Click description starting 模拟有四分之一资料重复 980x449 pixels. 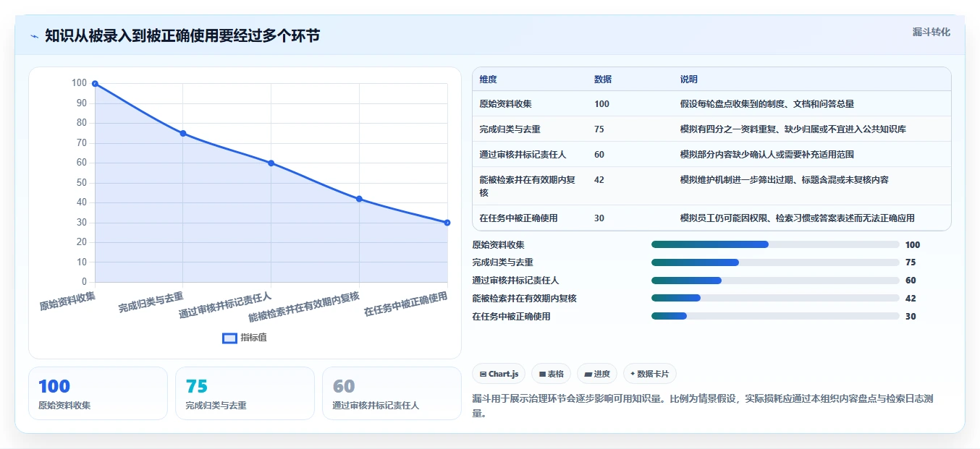point(793,129)
